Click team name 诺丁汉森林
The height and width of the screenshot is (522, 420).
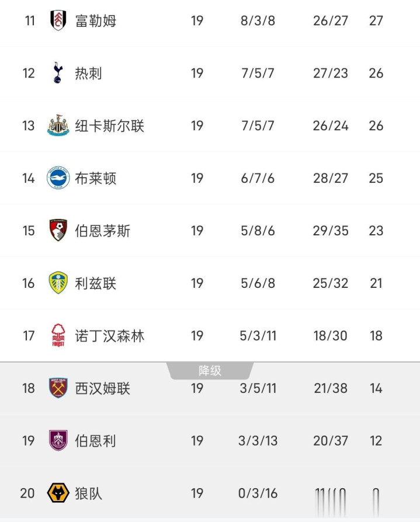pyautogui.click(x=110, y=336)
